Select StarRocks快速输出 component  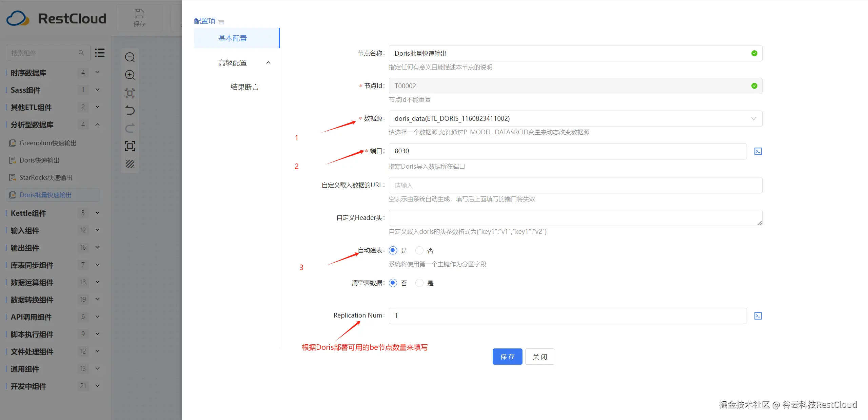pyautogui.click(x=46, y=177)
